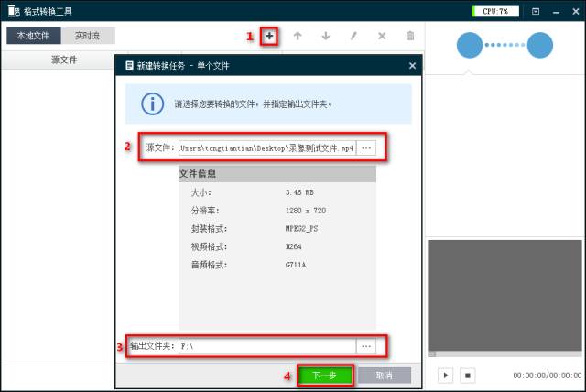Click the 取消 button in dialog
Viewport: 586px width, 392px height.
coord(384,376)
